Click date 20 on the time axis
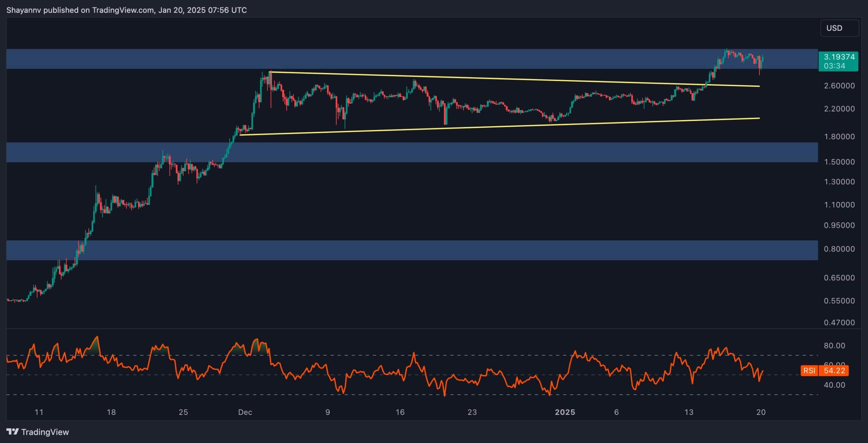The width and height of the screenshot is (868, 443). pos(761,412)
